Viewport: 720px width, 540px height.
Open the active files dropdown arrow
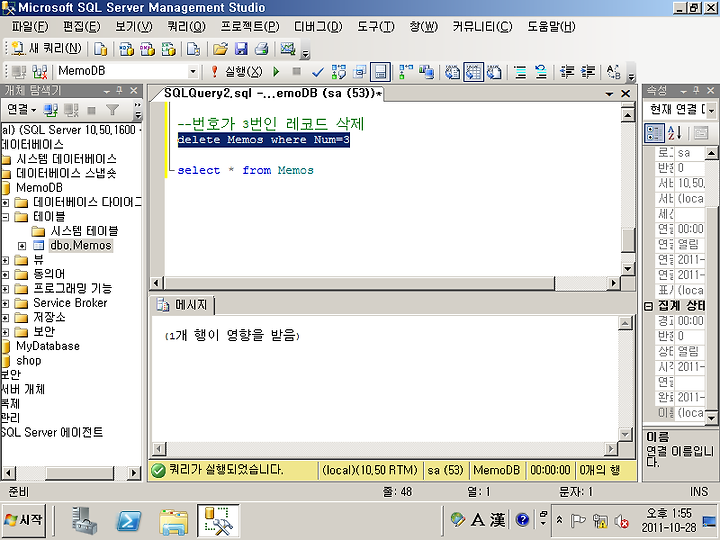pyautogui.click(x=609, y=94)
